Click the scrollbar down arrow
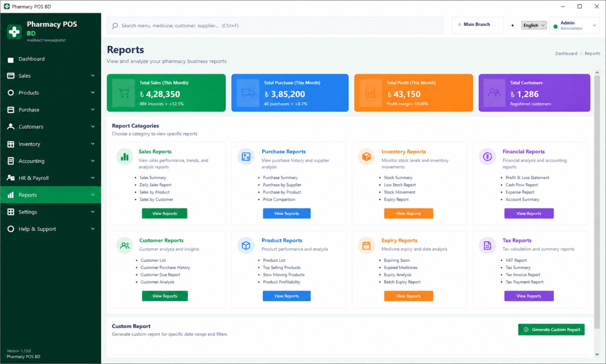 pos(597,354)
